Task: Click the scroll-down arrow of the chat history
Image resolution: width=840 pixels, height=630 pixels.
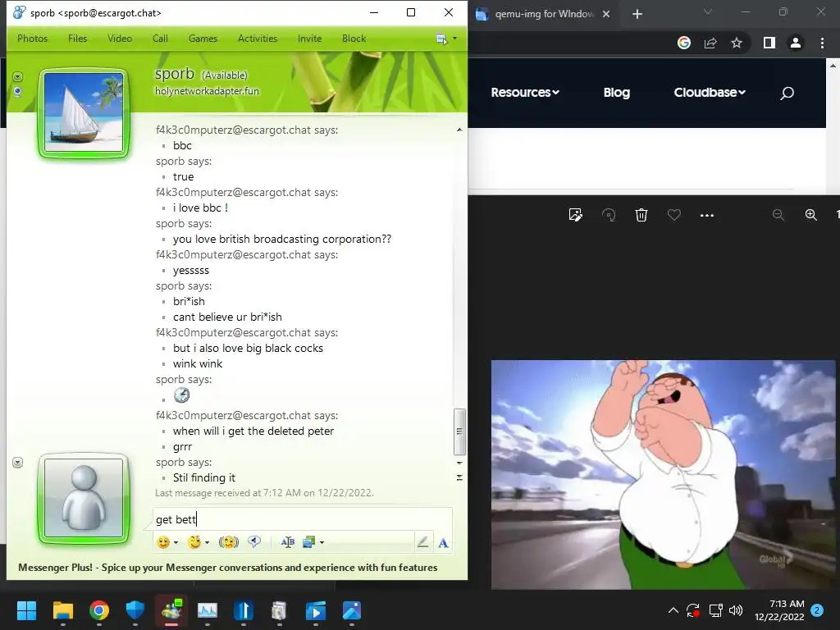Action: (459, 463)
